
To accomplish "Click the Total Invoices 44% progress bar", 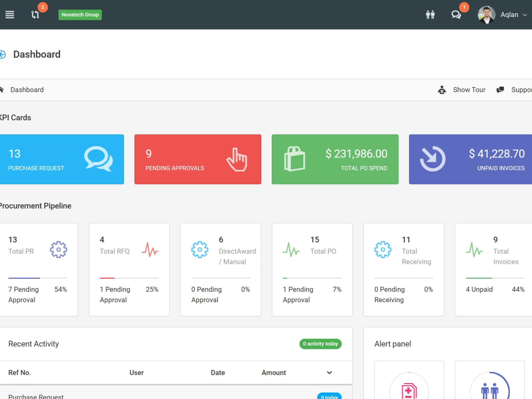I will (x=495, y=278).
